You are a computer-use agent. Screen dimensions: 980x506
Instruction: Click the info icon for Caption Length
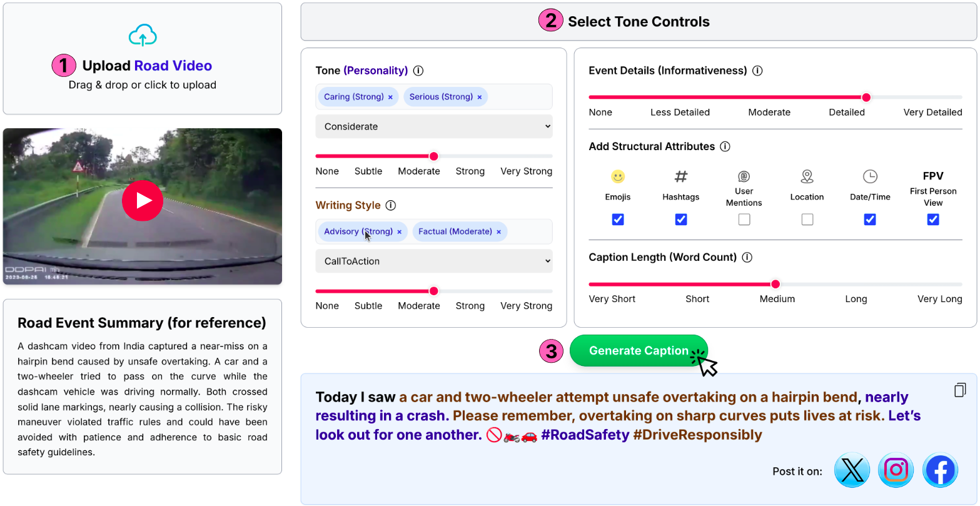[x=747, y=257]
